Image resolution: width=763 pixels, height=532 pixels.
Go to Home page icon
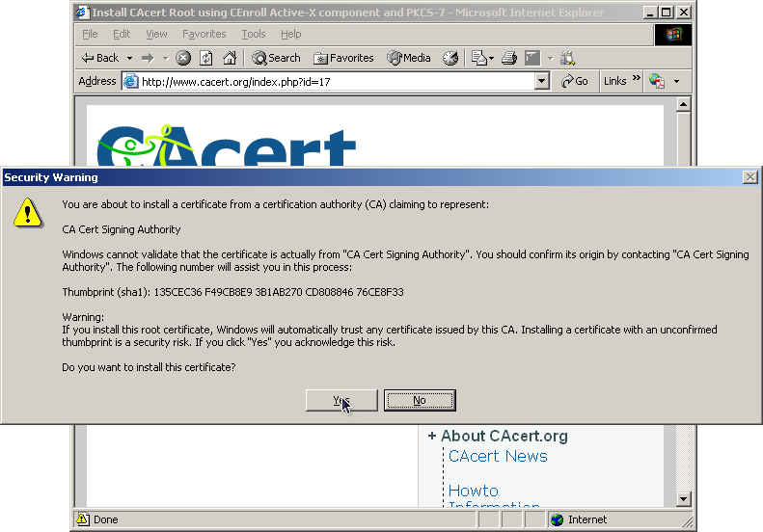point(230,59)
